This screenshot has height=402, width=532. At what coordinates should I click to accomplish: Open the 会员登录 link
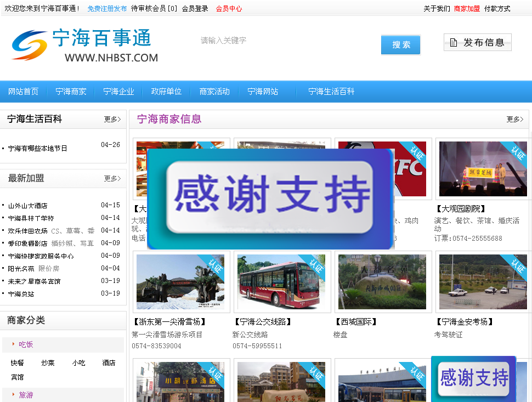tap(195, 8)
